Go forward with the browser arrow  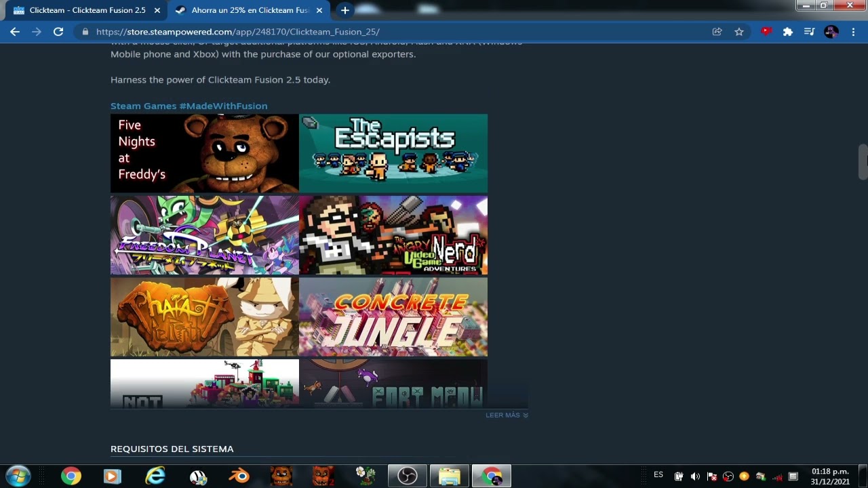coord(37,32)
